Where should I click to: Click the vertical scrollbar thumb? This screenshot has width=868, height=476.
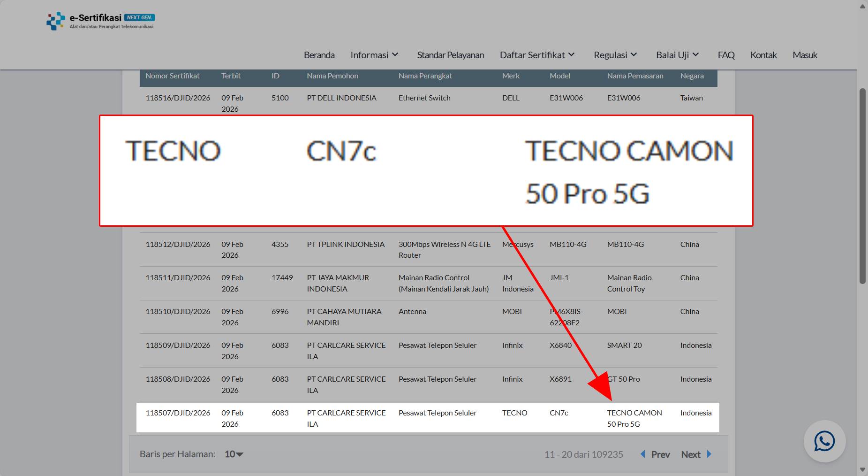click(862, 186)
